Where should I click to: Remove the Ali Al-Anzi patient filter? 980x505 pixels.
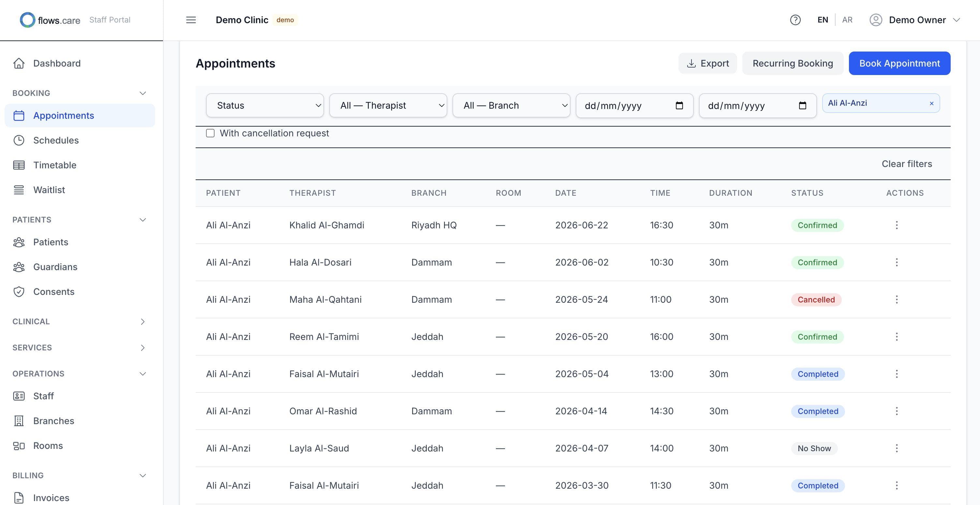pos(932,103)
